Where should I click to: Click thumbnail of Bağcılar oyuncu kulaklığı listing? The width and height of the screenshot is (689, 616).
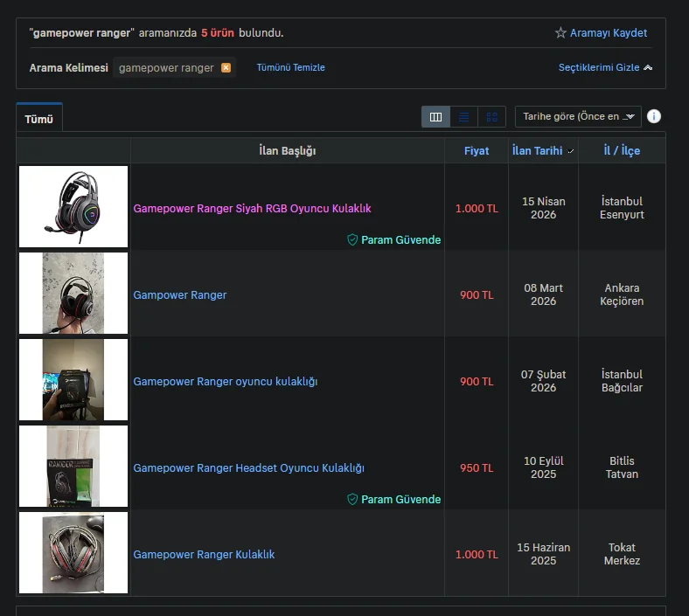tap(73, 379)
